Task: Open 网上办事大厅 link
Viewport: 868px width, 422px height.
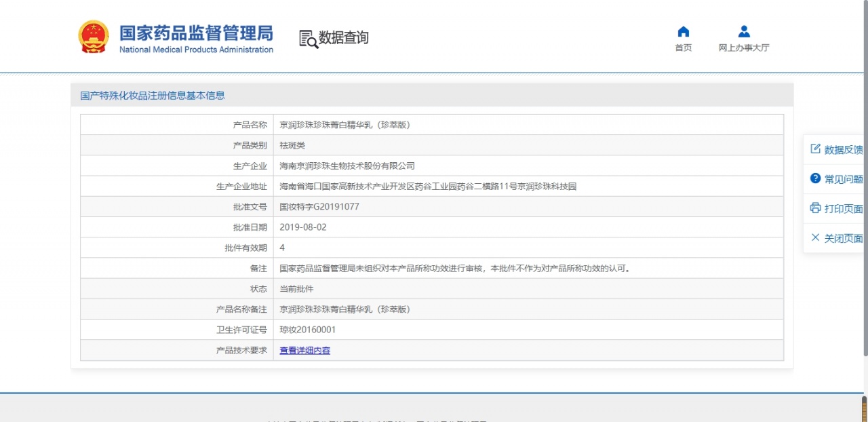Action: [744, 47]
